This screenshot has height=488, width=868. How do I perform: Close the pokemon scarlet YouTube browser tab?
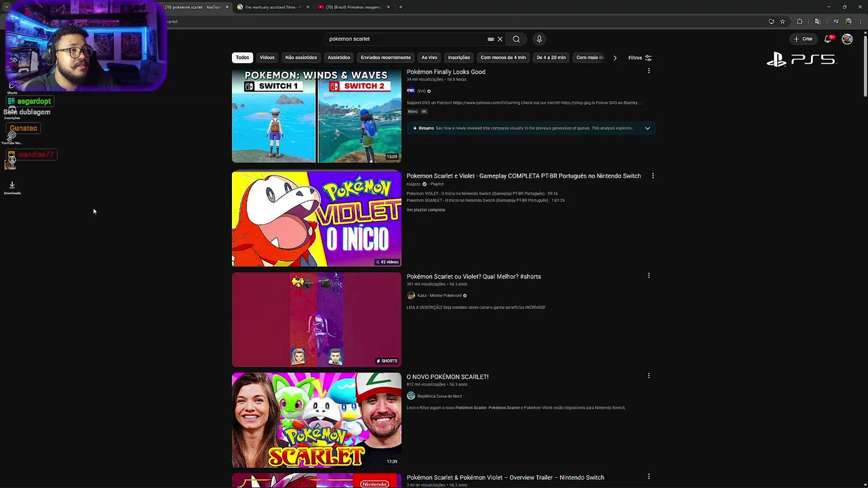tap(227, 7)
